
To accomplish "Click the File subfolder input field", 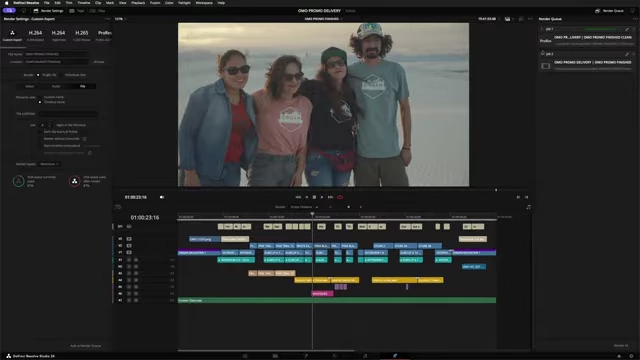I will (x=68, y=114).
